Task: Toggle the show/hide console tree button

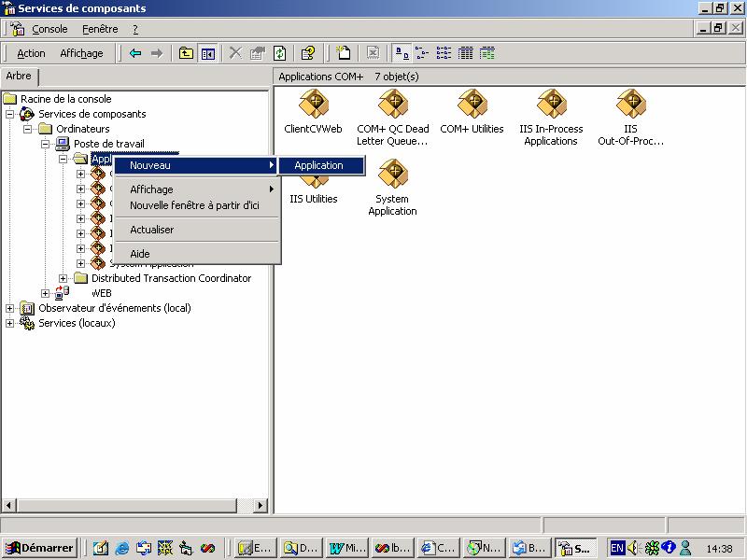Action: coord(208,53)
